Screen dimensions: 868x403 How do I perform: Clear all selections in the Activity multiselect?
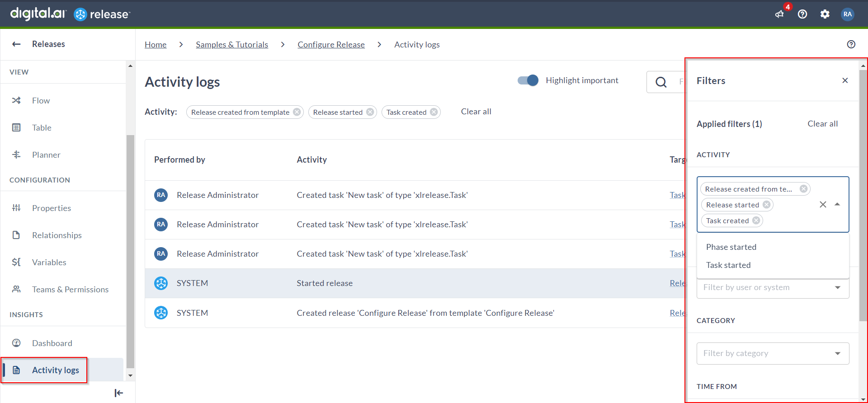[823, 205]
